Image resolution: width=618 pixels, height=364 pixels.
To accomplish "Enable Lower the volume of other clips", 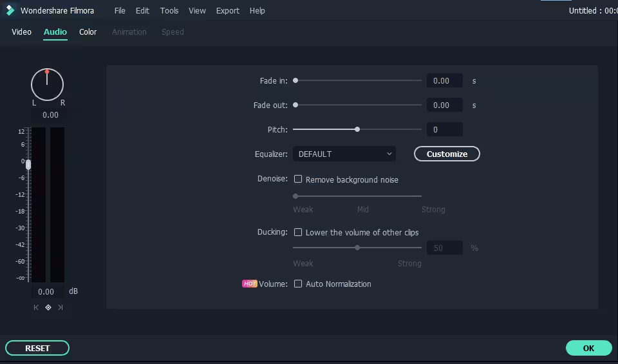I will [298, 232].
